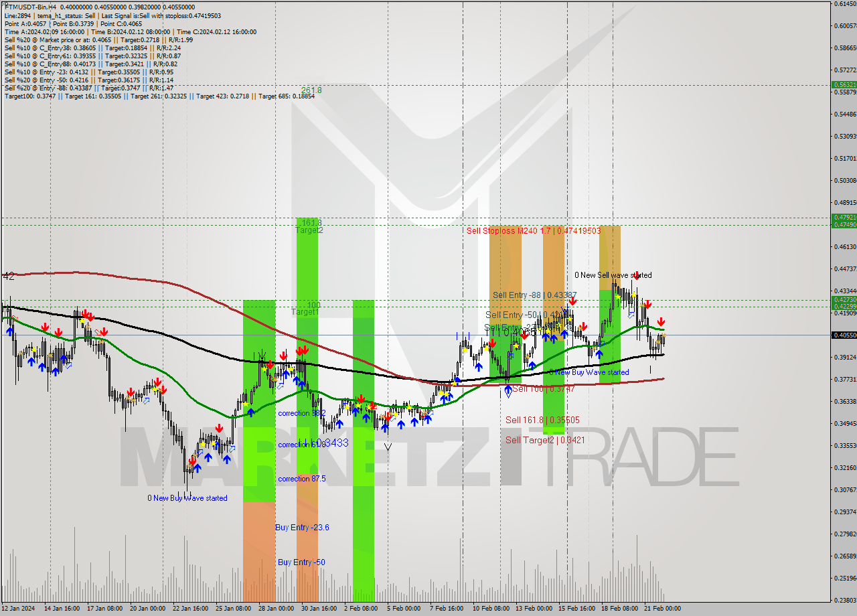The width and height of the screenshot is (857, 616).
Task: Click the 0.61430 price axis label
Action: 845,4
